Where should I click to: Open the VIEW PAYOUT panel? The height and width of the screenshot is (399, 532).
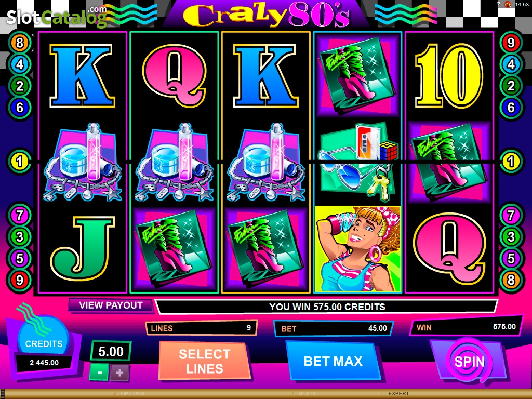111,305
